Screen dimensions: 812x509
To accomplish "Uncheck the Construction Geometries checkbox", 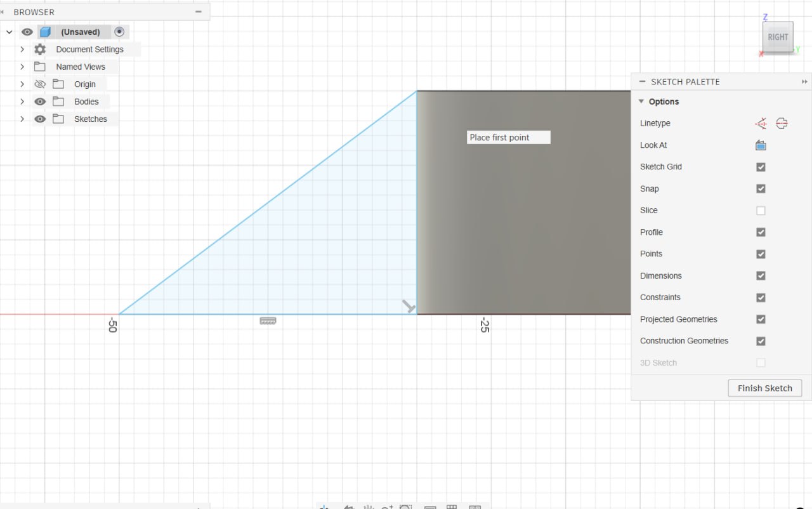I will tap(761, 341).
